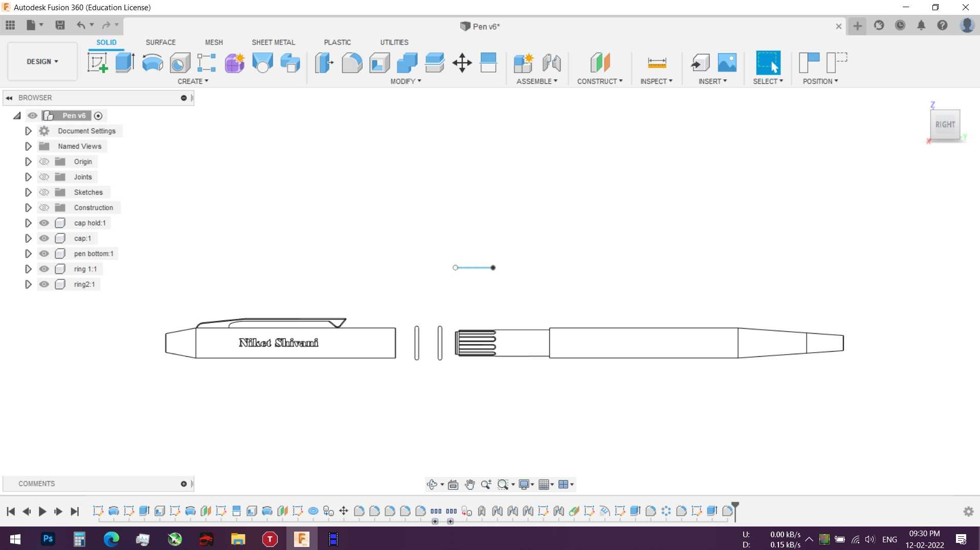Toggle visibility of ring 1:1
Screen dimensions: 980x550
tap(44, 269)
